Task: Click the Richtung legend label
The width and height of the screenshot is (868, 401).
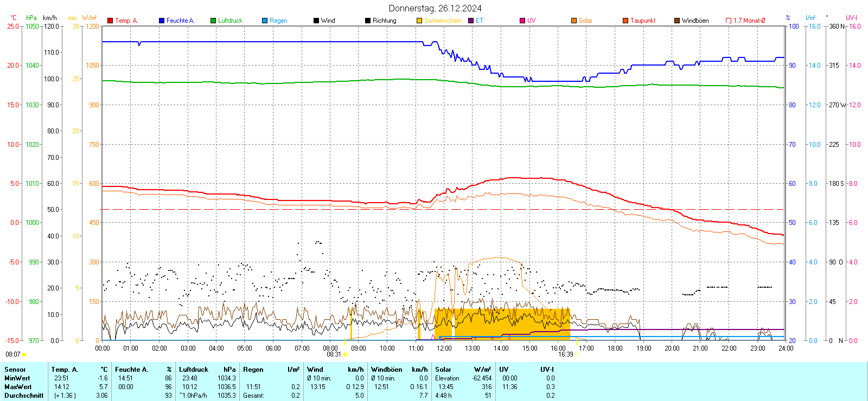Action: click(x=384, y=21)
